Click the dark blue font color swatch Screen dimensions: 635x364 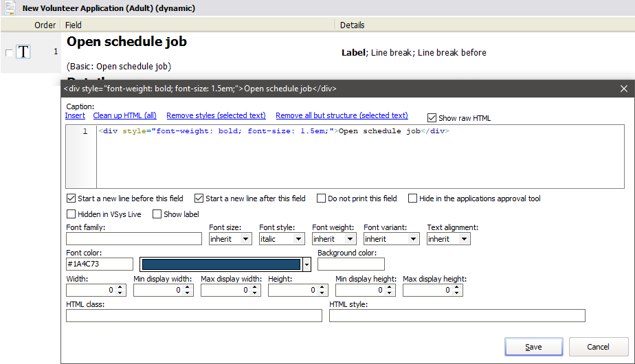coord(221,264)
